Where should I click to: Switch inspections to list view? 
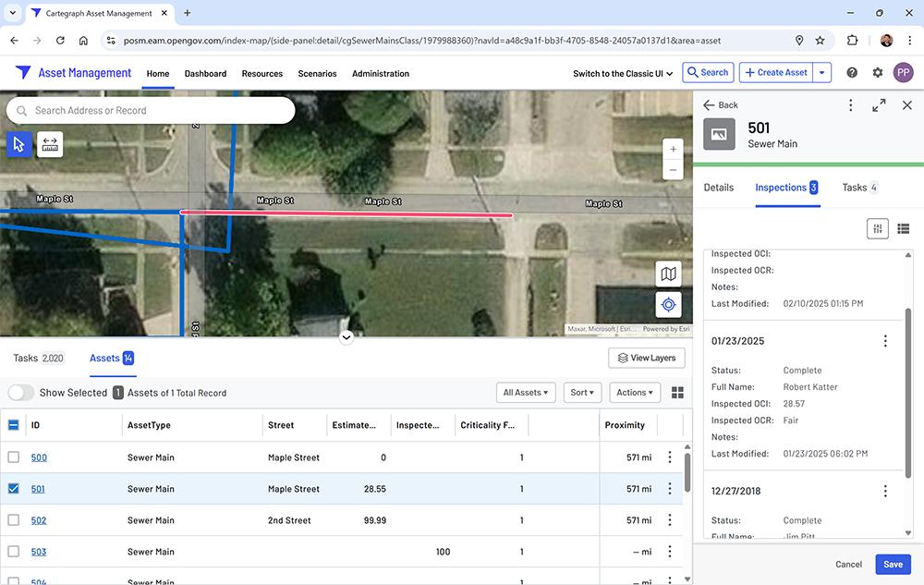click(x=903, y=228)
